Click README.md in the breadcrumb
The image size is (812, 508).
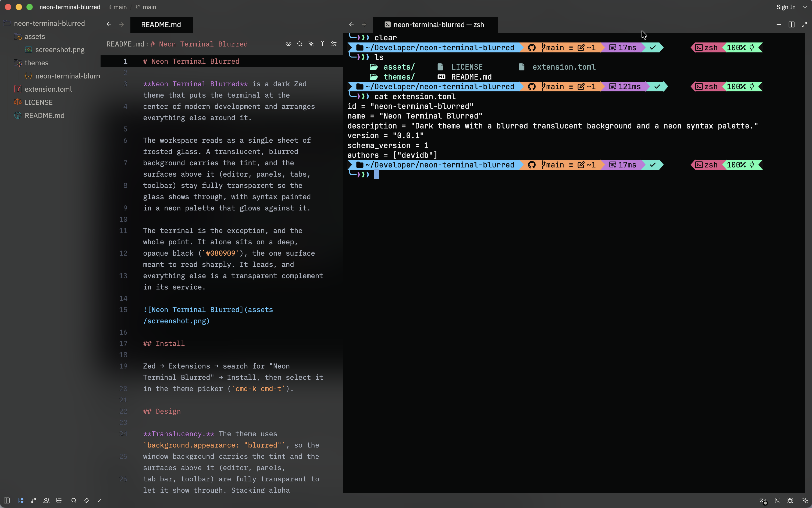click(125, 44)
